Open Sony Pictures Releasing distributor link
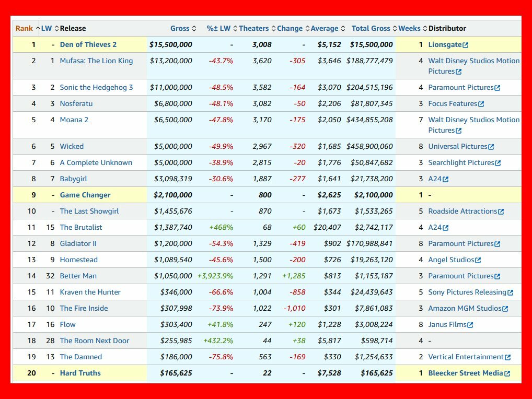Screen dimensions: 532x399 coord(468,292)
